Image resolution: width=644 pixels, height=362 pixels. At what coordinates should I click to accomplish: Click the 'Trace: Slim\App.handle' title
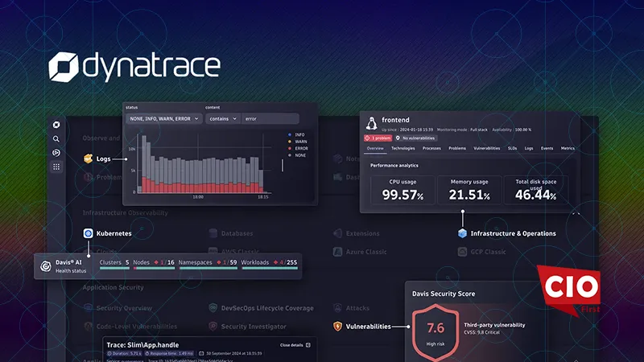(142, 345)
